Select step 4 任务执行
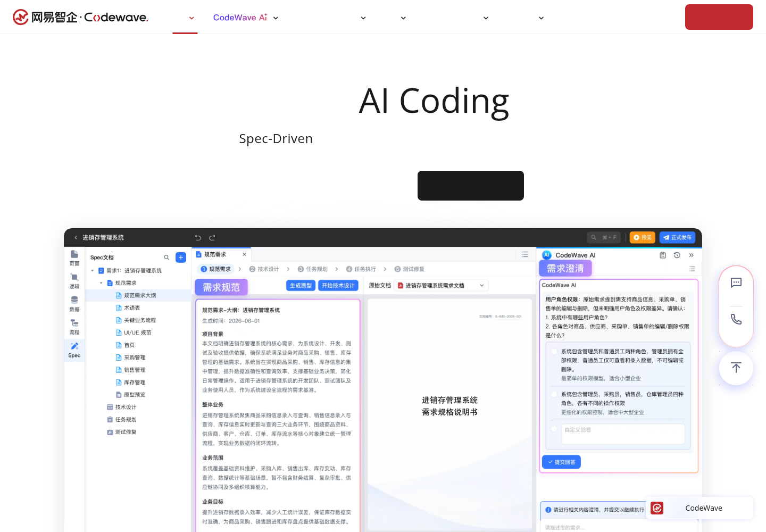Image resolution: width=766 pixels, height=532 pixels. [361, 269]
